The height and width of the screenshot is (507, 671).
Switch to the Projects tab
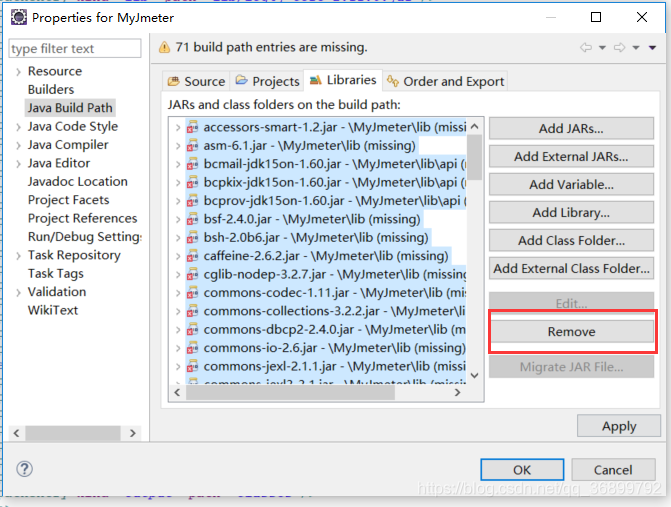pyautogui.click(x=267, y=81)
